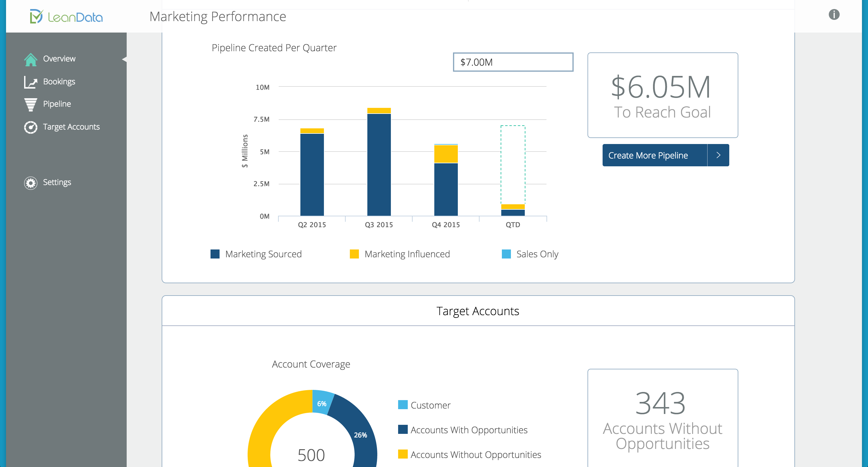Image resolution: width=868 pixels, height=467 pixels.
Task: Click the arrow on Create More Pipeline
Action: click(718, 155)
